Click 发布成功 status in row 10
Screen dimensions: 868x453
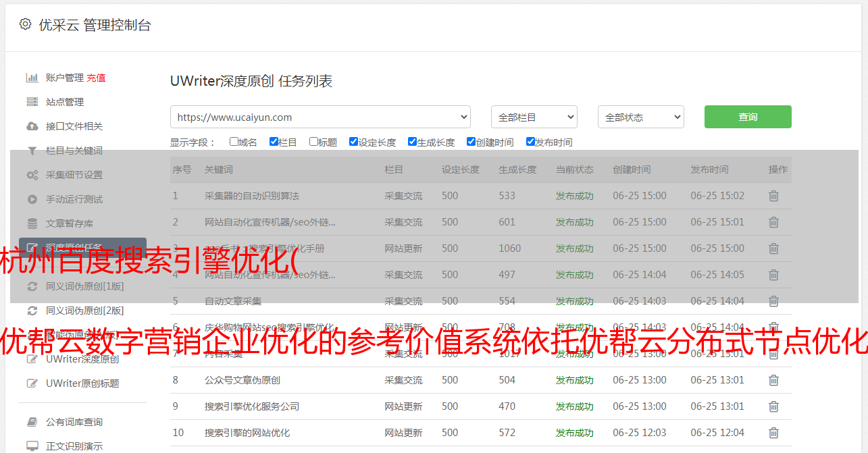coord(575,433)
